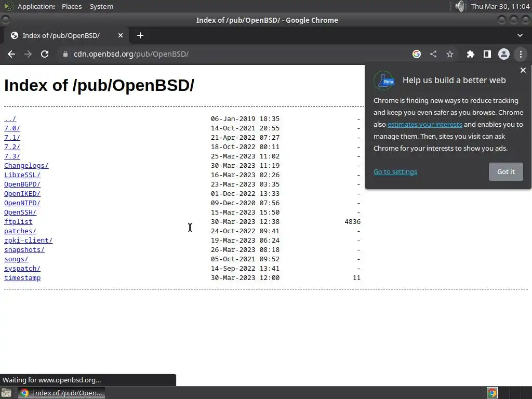Open the syspatch/ directory
This screenshot has width=532, height=399.
coord(22,269)
